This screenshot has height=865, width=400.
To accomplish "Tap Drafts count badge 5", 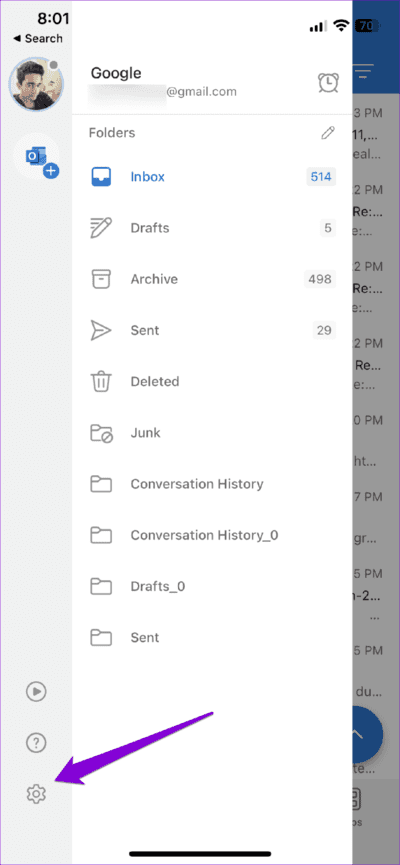I will 328,228.
